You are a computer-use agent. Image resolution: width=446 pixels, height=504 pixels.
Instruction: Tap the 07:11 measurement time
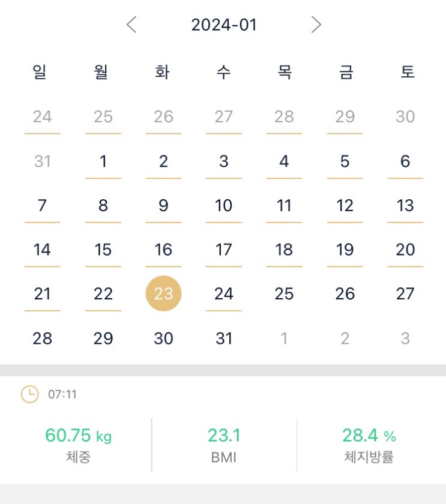[62, 395]
